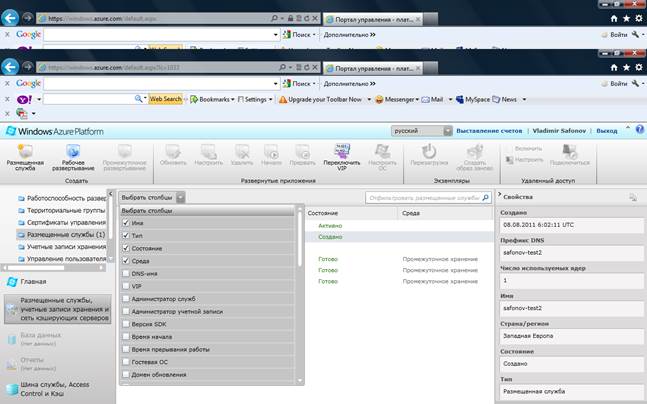Screen dimensions: 647x404
Task: Click the Обновить ribbon icon
Action: [x=173, y=155]
